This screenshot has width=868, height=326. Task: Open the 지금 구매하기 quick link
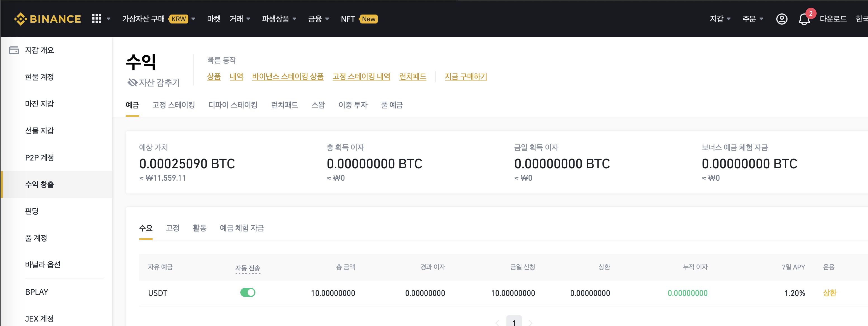pyautogui.click(x=466, y=77)
